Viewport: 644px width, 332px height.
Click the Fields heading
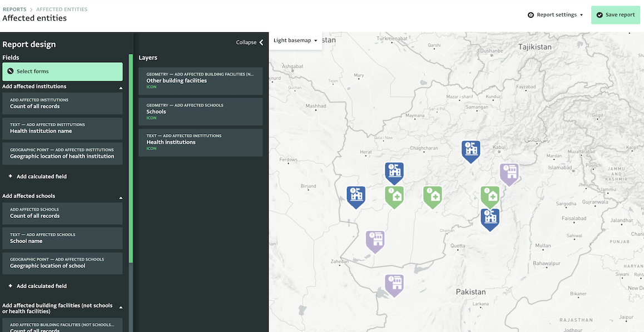point(11,58)
